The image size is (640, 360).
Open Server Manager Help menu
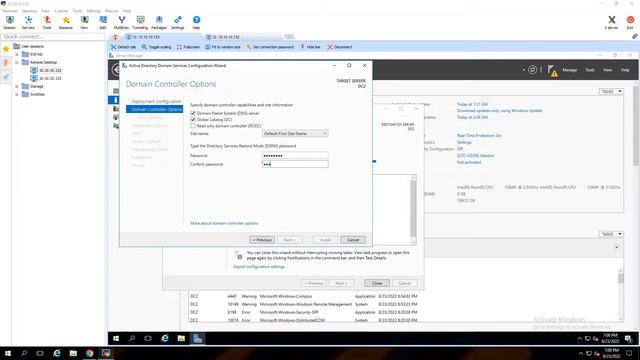click(625, 70)
